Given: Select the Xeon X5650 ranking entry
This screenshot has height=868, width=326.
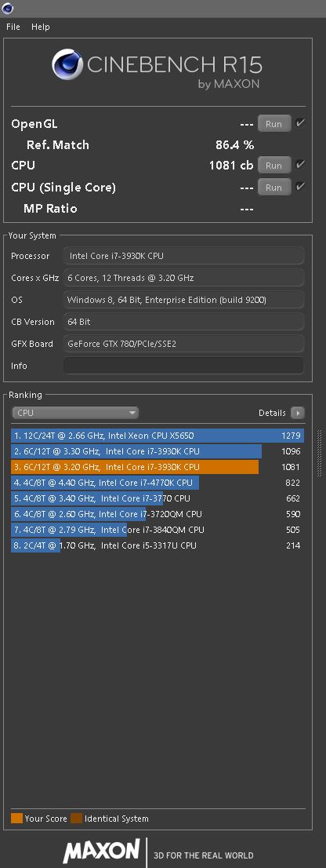Looking at the screenshot, I should [158, 436].
